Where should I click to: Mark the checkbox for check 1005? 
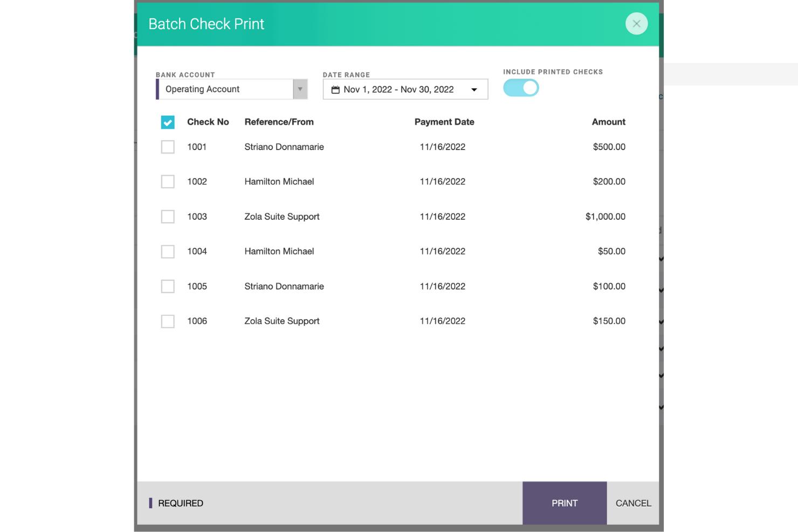[x=168, y=286]
